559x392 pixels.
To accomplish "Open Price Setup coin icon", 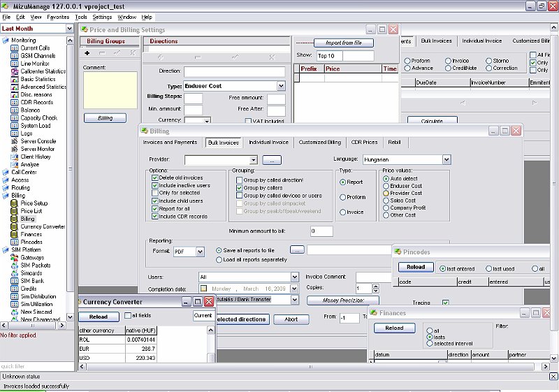I will [x=14, y=203].
